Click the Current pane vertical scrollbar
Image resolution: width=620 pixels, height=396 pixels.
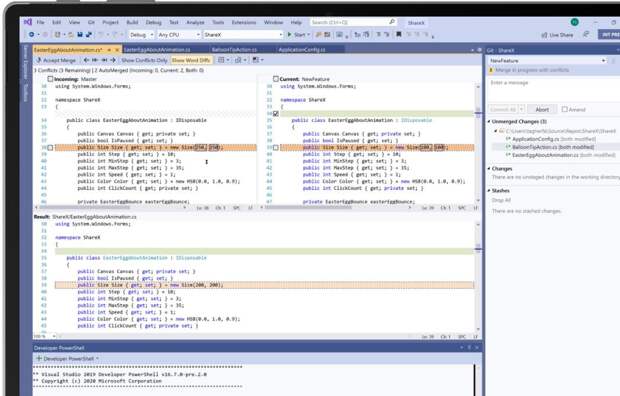click(478, 142)
